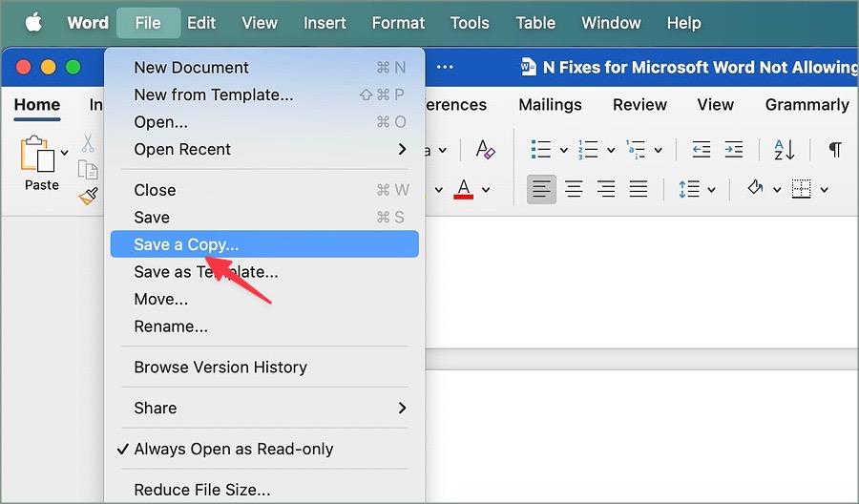Image resolution: width=859 pixels, height=504 pixels.
Task: Select Save a Copy... option
Action: [x=264, y=244]
